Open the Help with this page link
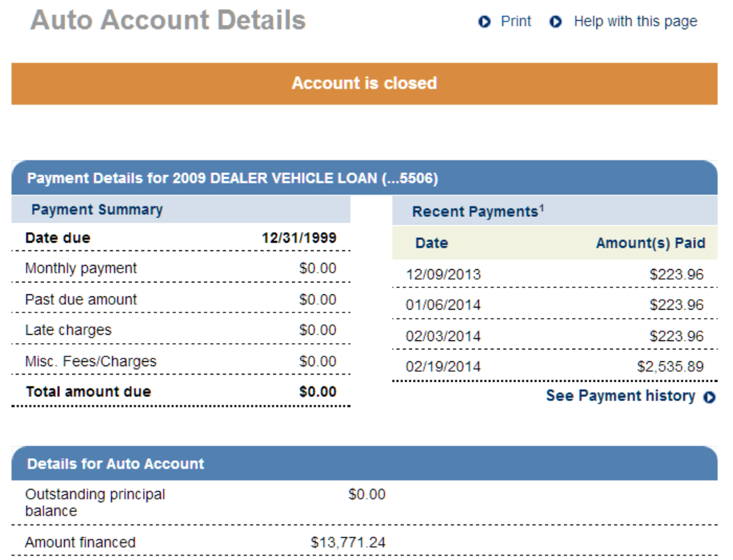733x560 pixels. 635,22
